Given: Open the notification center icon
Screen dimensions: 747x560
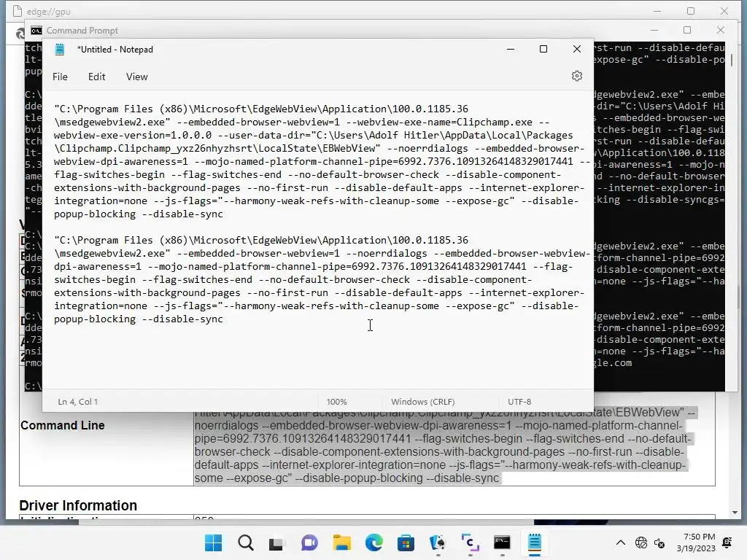Looking at the screenshot, I should click(727, 542).
